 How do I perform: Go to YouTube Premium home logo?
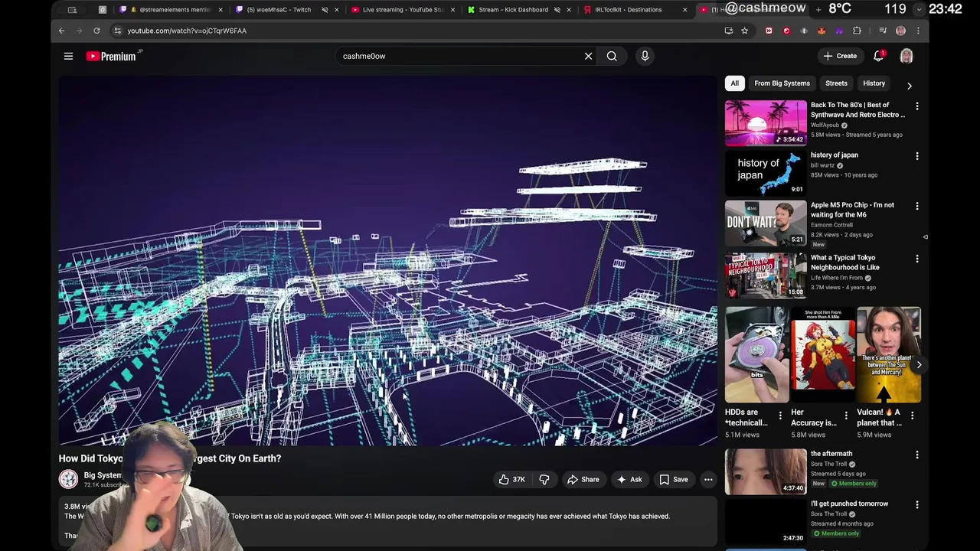coord(113,56)
